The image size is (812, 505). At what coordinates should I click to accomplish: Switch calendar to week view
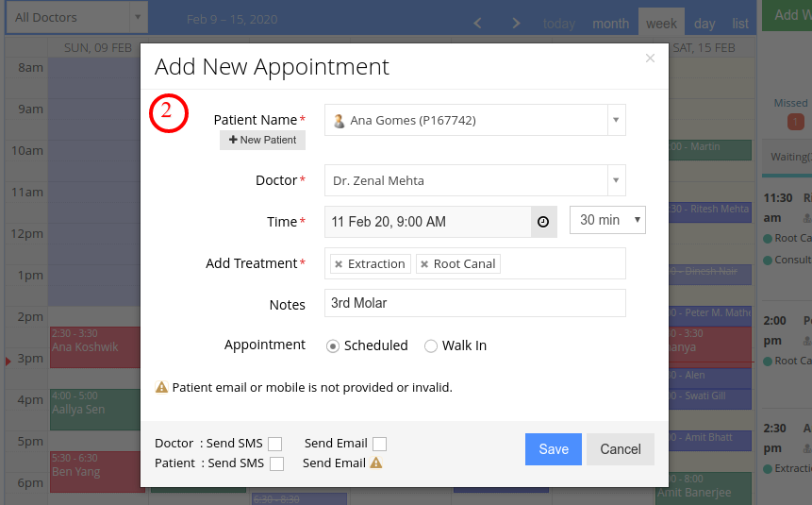661,24
